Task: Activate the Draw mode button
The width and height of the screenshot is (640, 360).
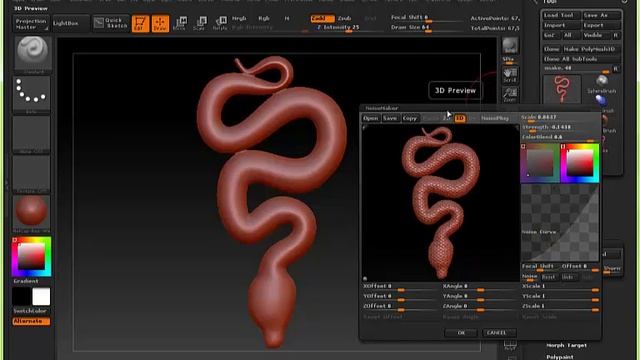Action: pos(160,24)
